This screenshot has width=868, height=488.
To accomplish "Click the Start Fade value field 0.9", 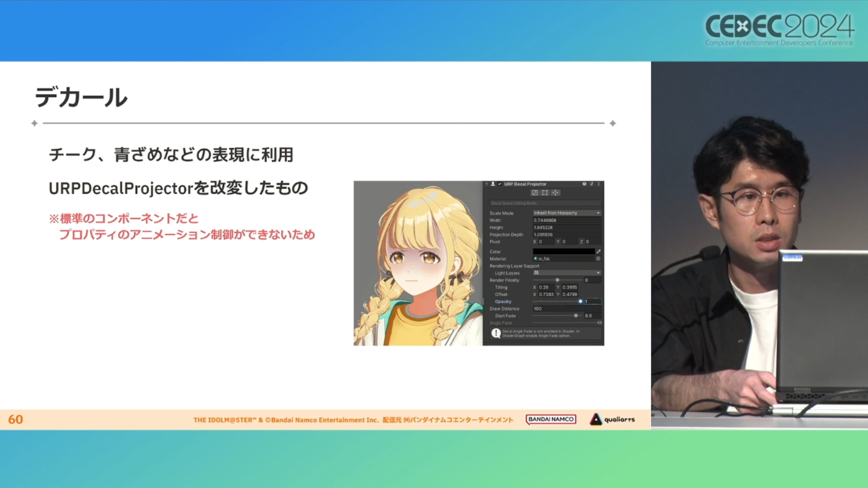I will point(593,316).
